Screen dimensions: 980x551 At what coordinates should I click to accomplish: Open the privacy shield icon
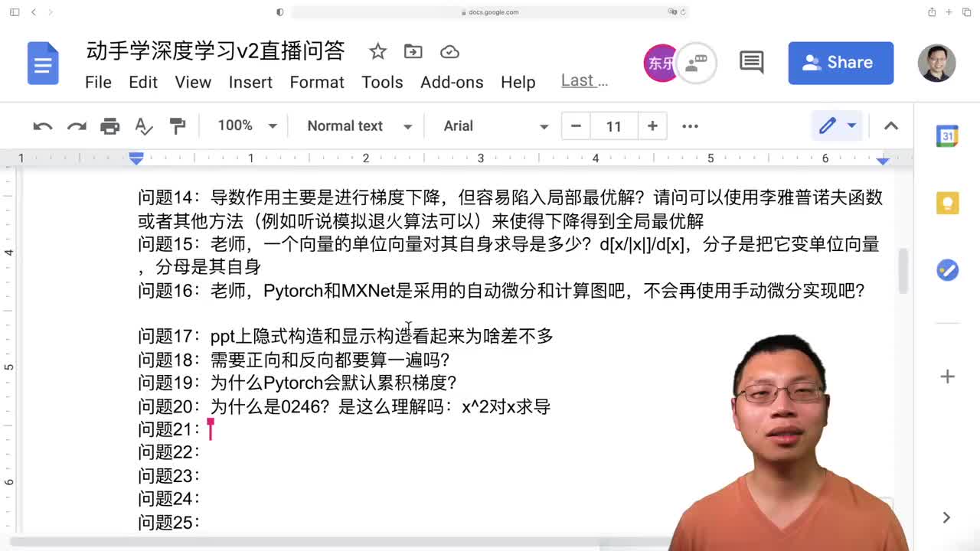279,12
